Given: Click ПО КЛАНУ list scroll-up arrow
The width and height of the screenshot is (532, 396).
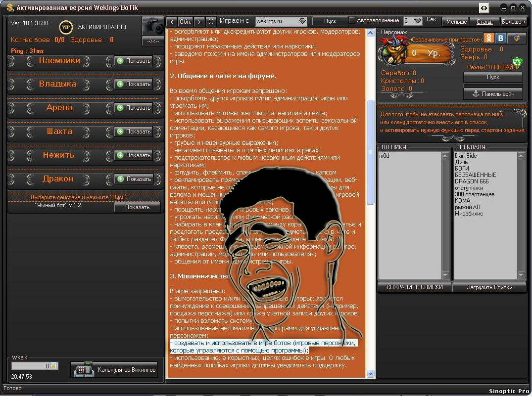Looking at the screenshot, I should [521, 156].
